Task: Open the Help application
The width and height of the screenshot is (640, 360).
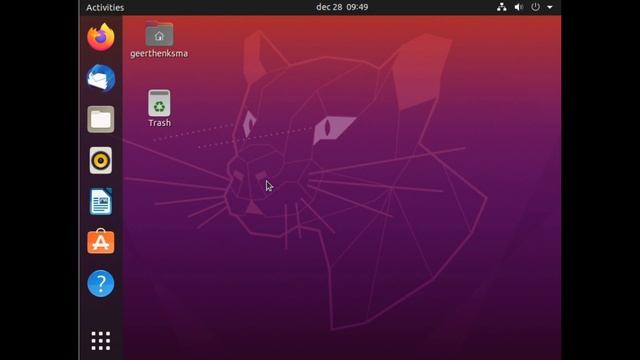Action: point(101,283)
